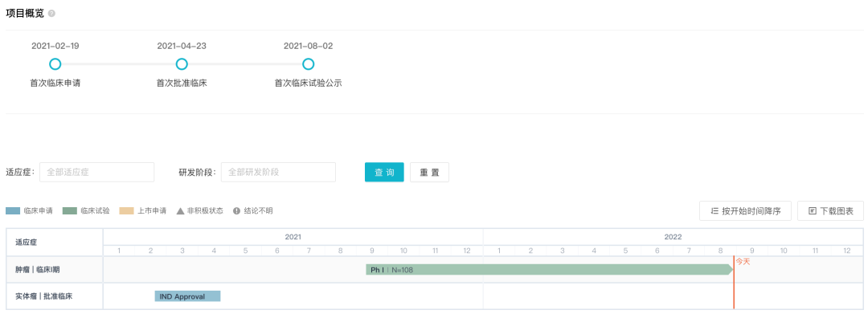Click the 下载图表 button
This screenshot has width=868, height=314.
click(x=830, y=211)
